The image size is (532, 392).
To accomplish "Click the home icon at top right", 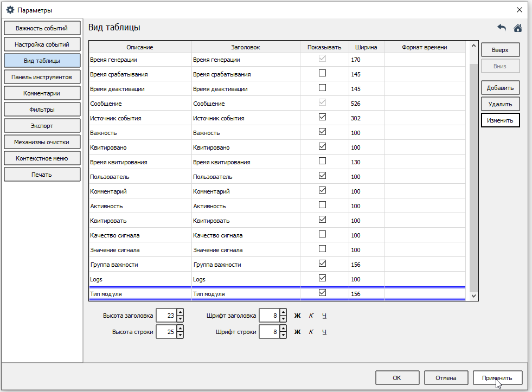I will (518, 28).
